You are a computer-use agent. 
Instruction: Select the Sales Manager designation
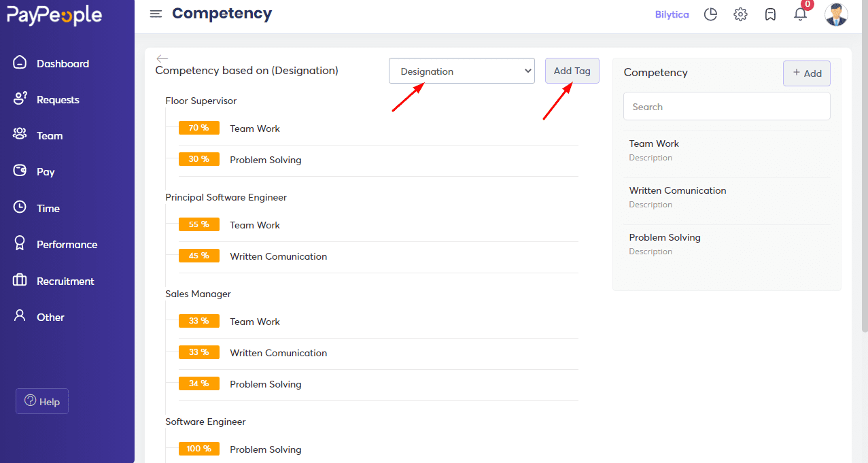(198, 294)
